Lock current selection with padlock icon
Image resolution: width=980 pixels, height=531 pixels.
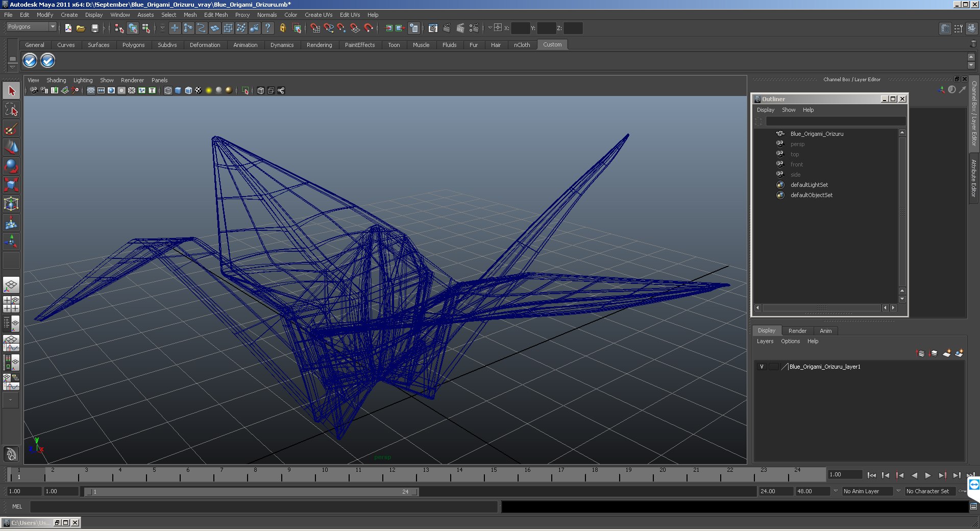pos(282,29)
